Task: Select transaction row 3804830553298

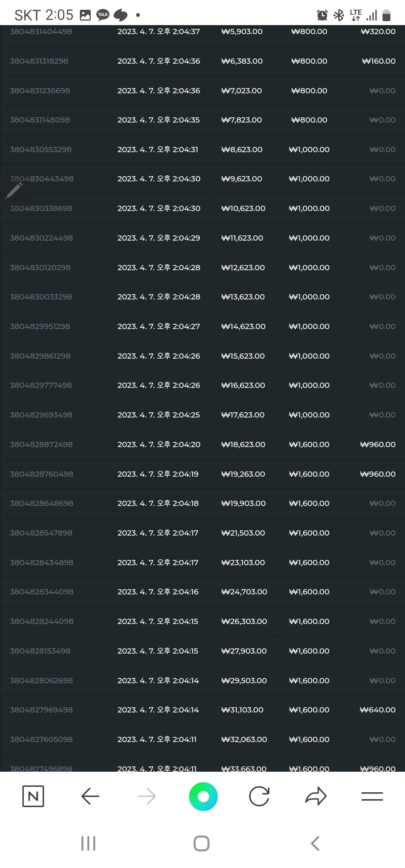Action: 202,150
